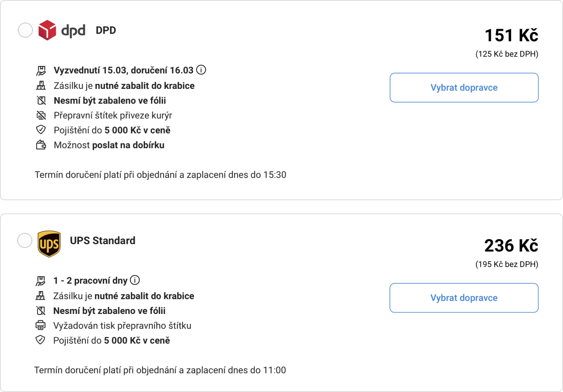The image size is (563, 392).
Task: Click the UPS price 236 Kč
Action: tap(511, 245)
